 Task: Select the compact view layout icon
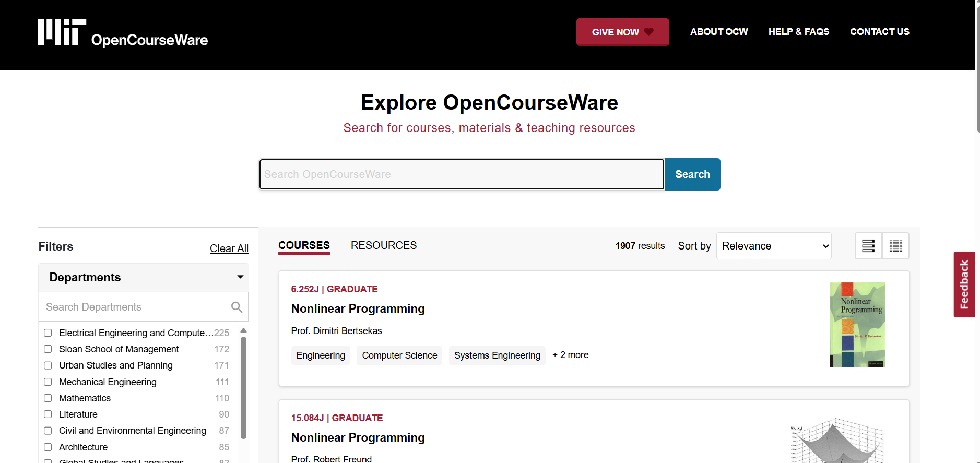click(896, 246)
